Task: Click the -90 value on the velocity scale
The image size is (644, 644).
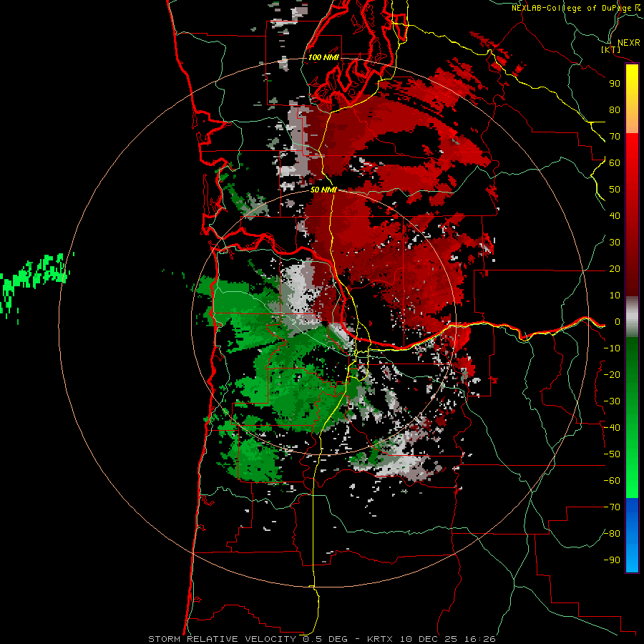Action: click(612, 560)
